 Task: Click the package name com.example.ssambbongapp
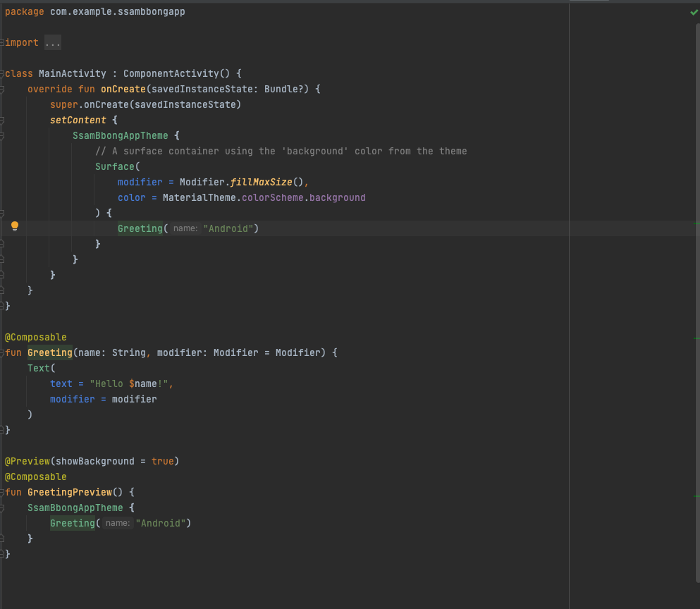(x=118, y=11)
